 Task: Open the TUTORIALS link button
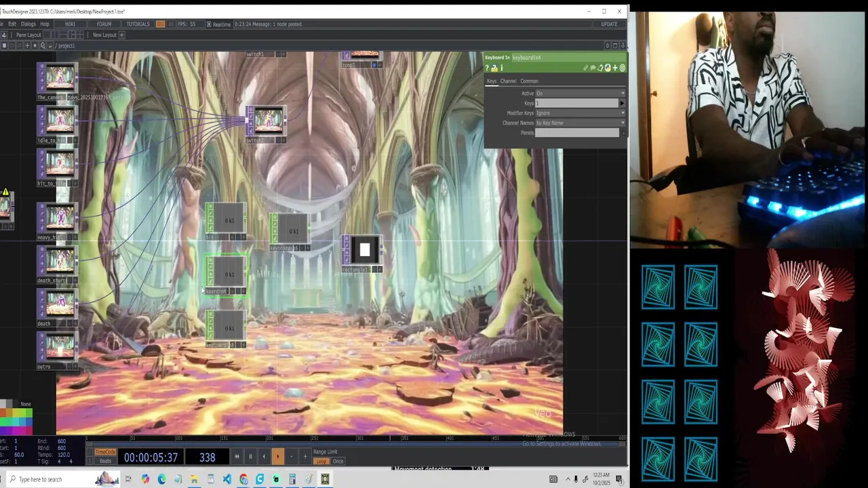point(138,24)
